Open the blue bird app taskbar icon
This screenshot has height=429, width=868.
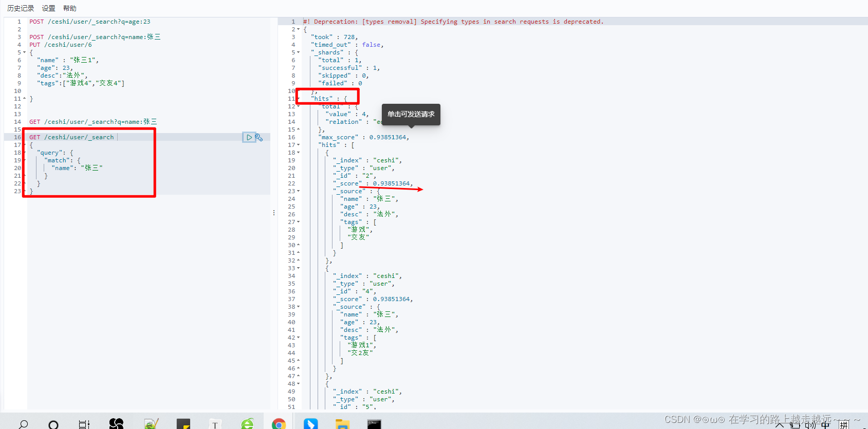310,424
